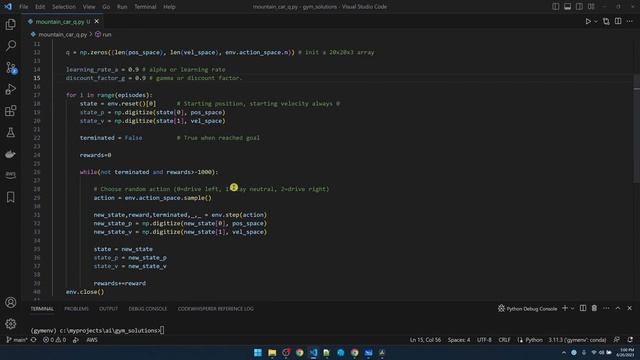Switch to CodeWhisperer Reference Log tab

point(216,309)
